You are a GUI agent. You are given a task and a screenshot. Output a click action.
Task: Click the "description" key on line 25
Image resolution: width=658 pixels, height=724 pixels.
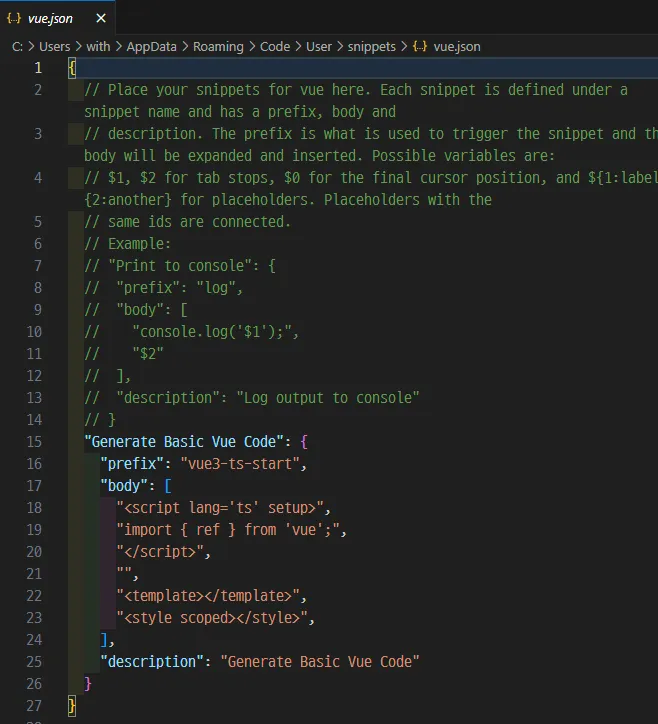(151, 662)
